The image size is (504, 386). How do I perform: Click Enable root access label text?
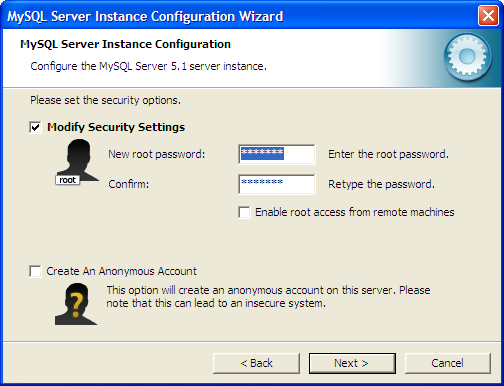[355, 212]
